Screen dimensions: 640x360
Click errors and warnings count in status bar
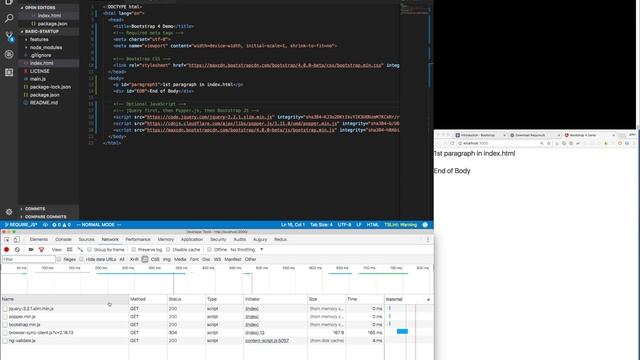(x=61, y=224)
